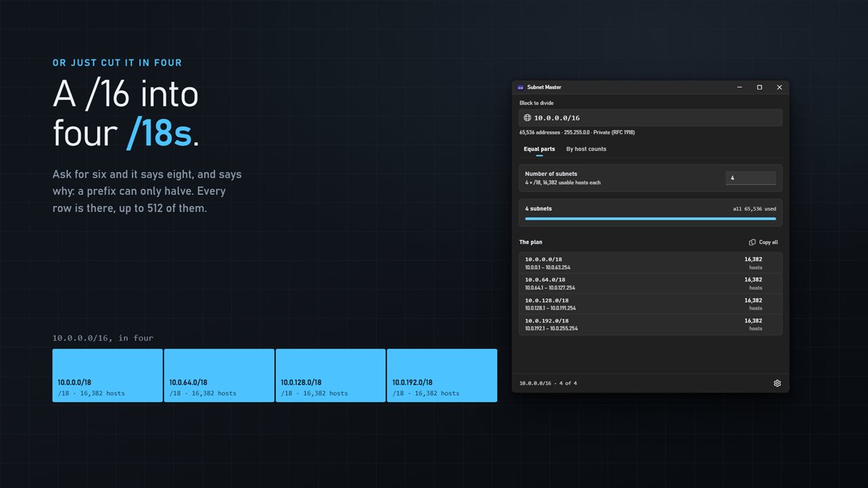Select the 10.0.64.0/18 plan row

tap(650, 283)
